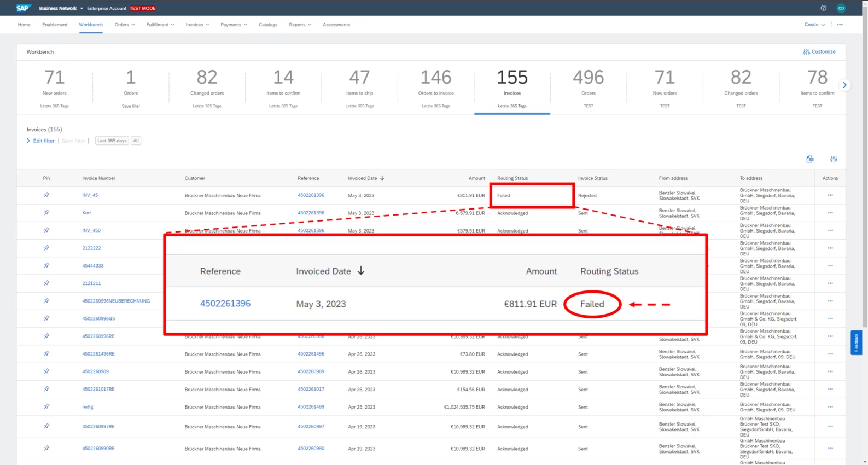Open invoice Korr link

tap(86, 213)
